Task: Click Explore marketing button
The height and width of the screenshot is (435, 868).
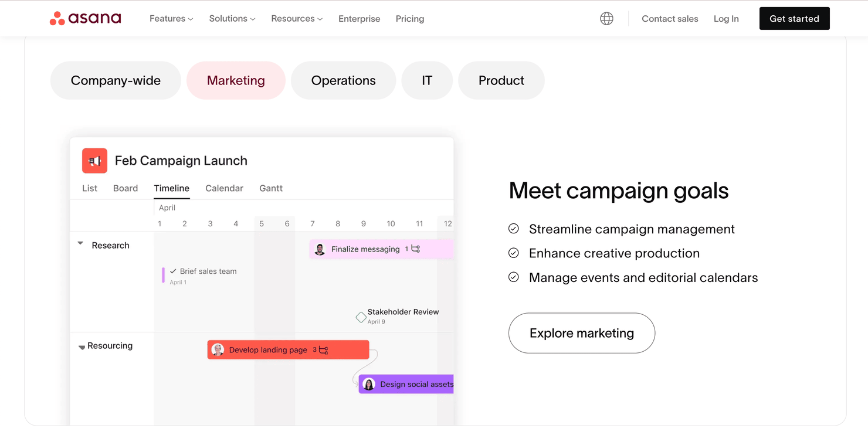Action: tap(582, 333)
